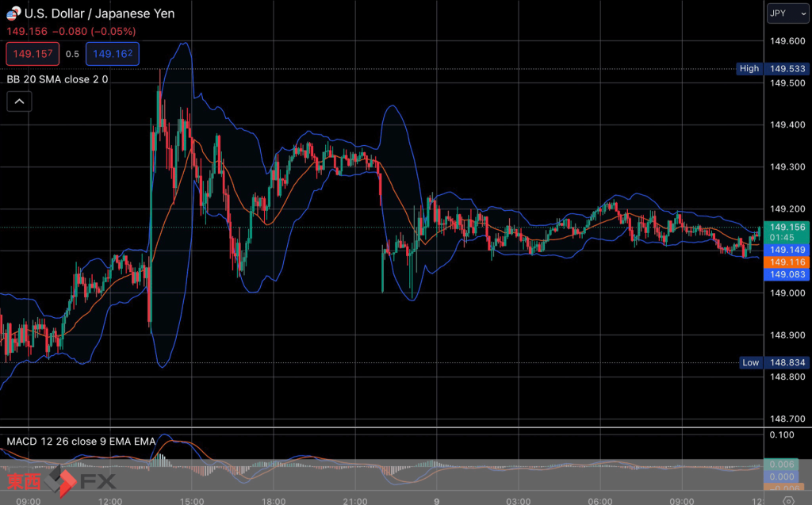
Task: Click the Tozai FX logo watermark
Action: 61,480
